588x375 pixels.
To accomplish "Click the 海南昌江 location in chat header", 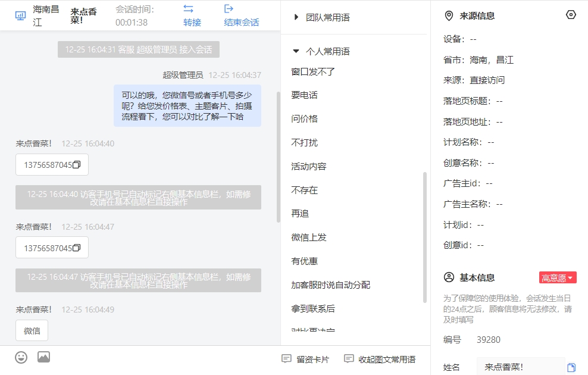I will tap(46, 15).
